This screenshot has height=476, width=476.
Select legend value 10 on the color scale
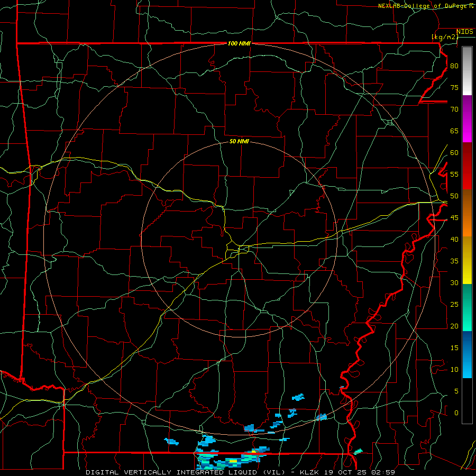pos(454,370)
